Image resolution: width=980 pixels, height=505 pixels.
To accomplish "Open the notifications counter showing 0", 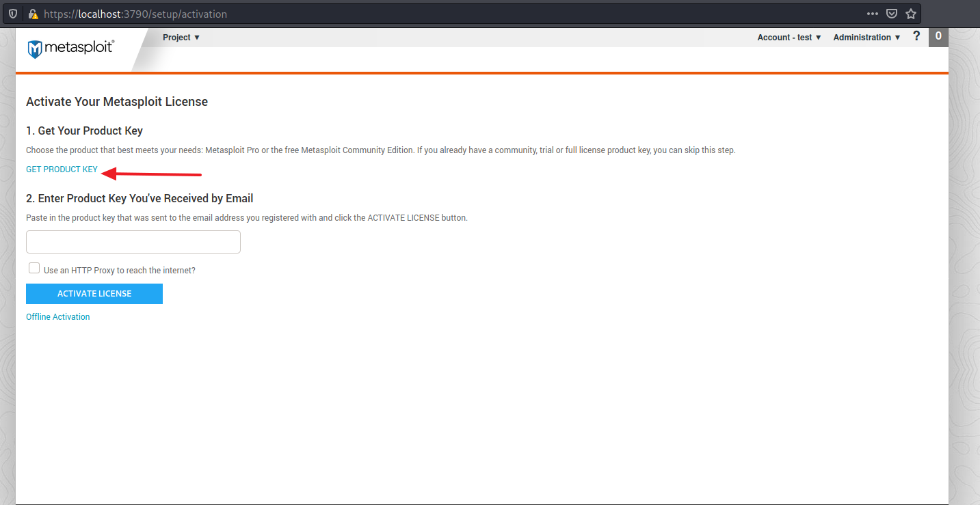I will [x=938, y=37].
